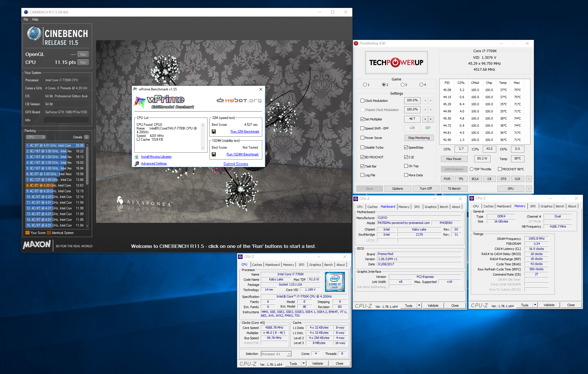The width and height of the screenshot is (588, 374).
Task: Click the Advanced Settings wrench icon
Action: click(x=137, y=163)
